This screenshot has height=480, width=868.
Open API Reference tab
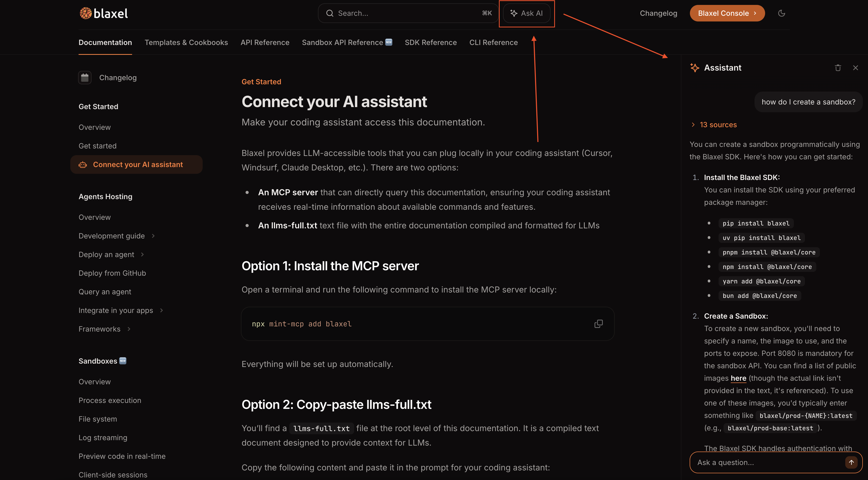(265, 42)
